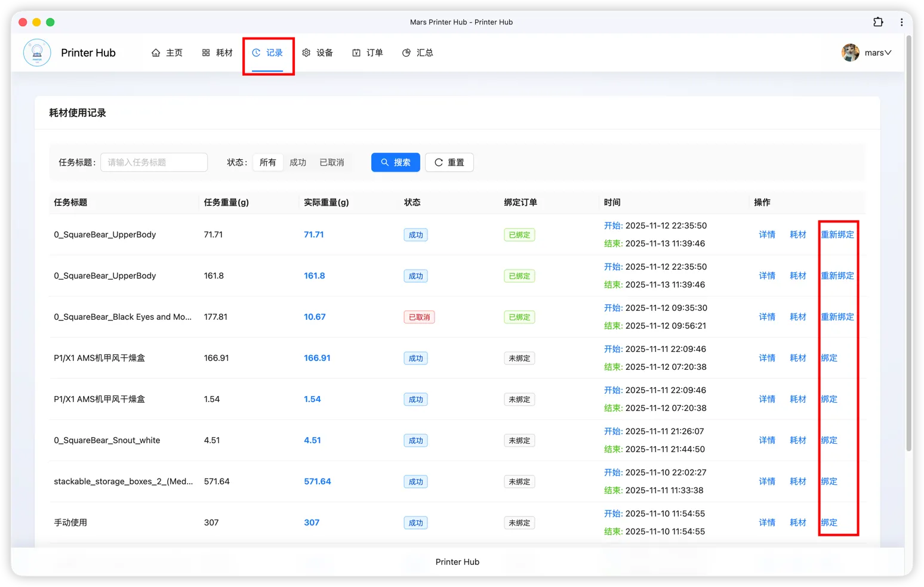Filter records by 成功 status

click(x=298, y=162)
